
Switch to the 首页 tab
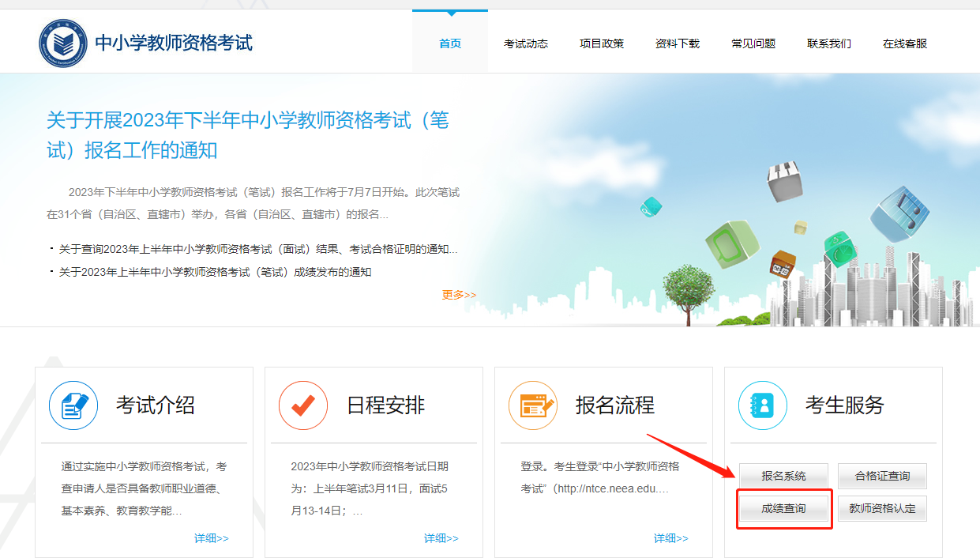point(450,43)
